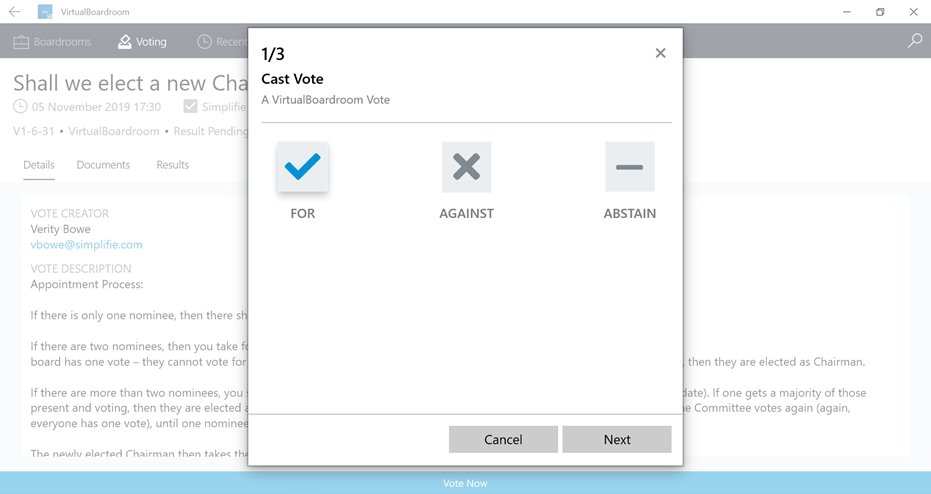The height and width of the screenshot is (494, 931).
Task: Select the FOR checkmark vote option
Action: tap(303, 167)
